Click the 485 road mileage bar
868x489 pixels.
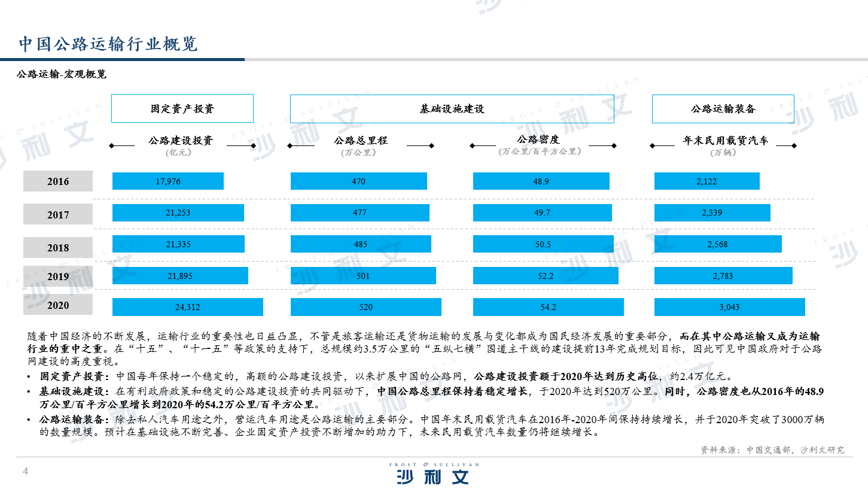tap(361, 244)
